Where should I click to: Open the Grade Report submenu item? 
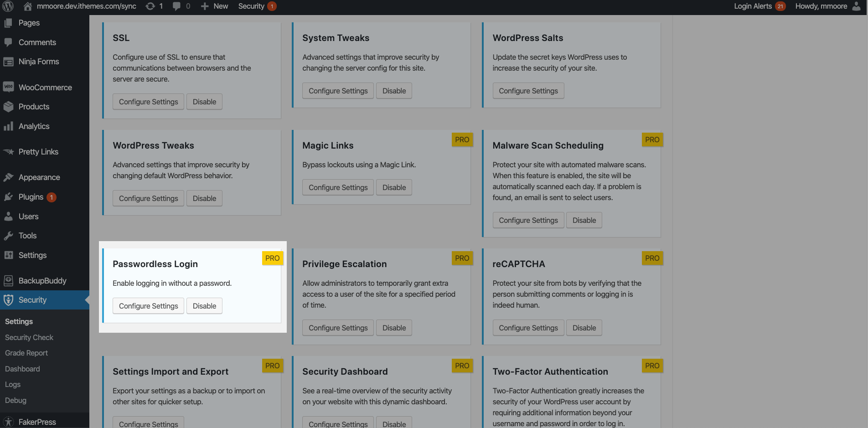pyautogui.click(x=26, y=353)
